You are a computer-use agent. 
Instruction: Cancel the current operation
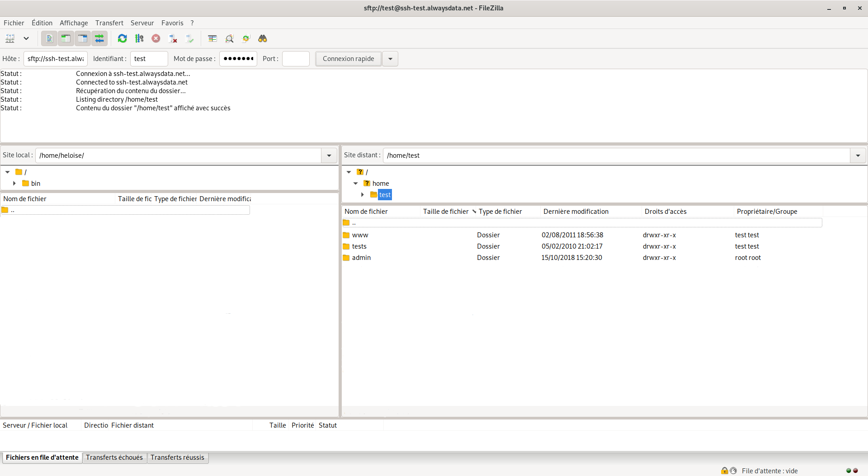tap(156, 38)
